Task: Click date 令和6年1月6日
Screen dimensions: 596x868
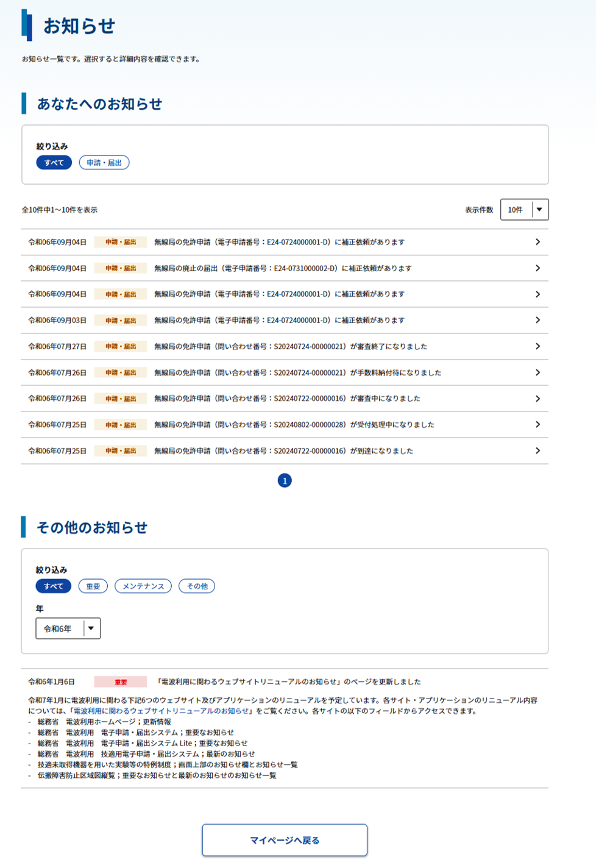Action: 51,682
